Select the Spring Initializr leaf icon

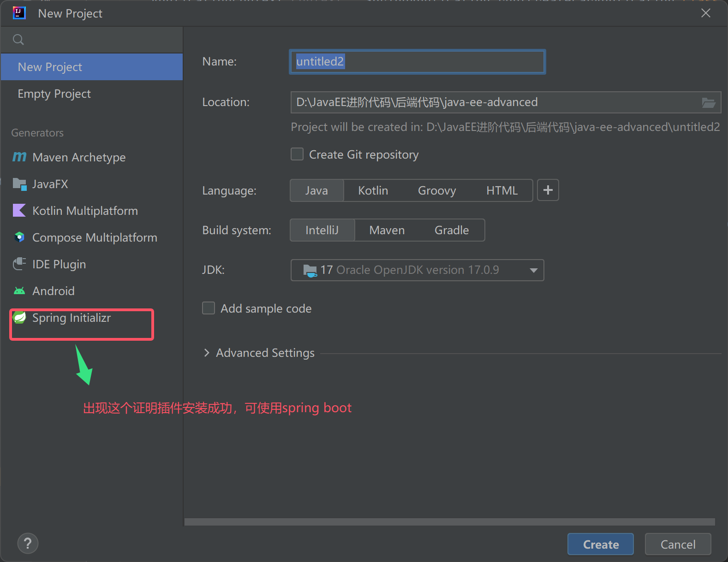pos(19,317)
